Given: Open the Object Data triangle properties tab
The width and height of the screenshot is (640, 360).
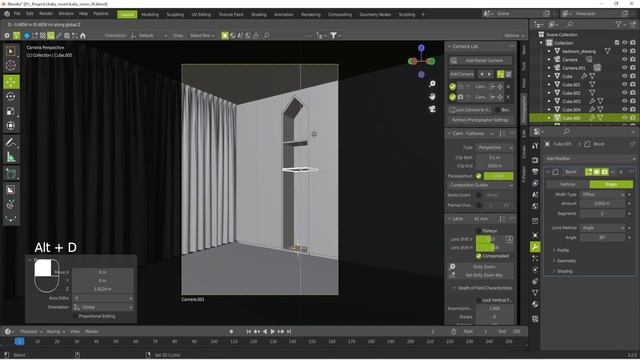Looking at the screenshot, I should pos(535,293).
